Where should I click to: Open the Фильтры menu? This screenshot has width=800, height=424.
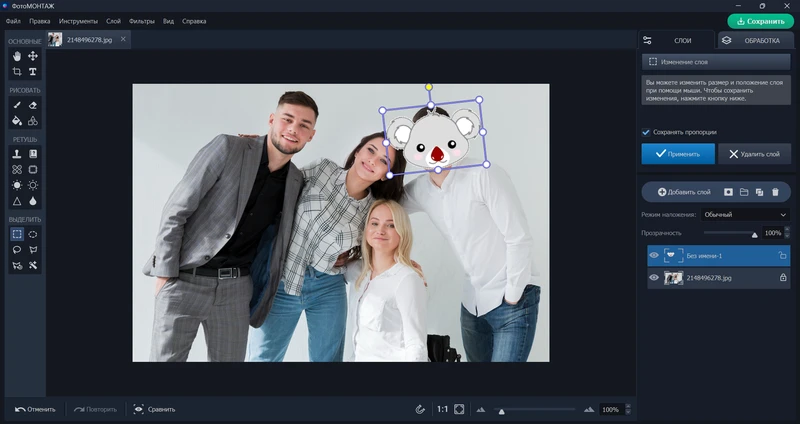[x=141, y=20]
